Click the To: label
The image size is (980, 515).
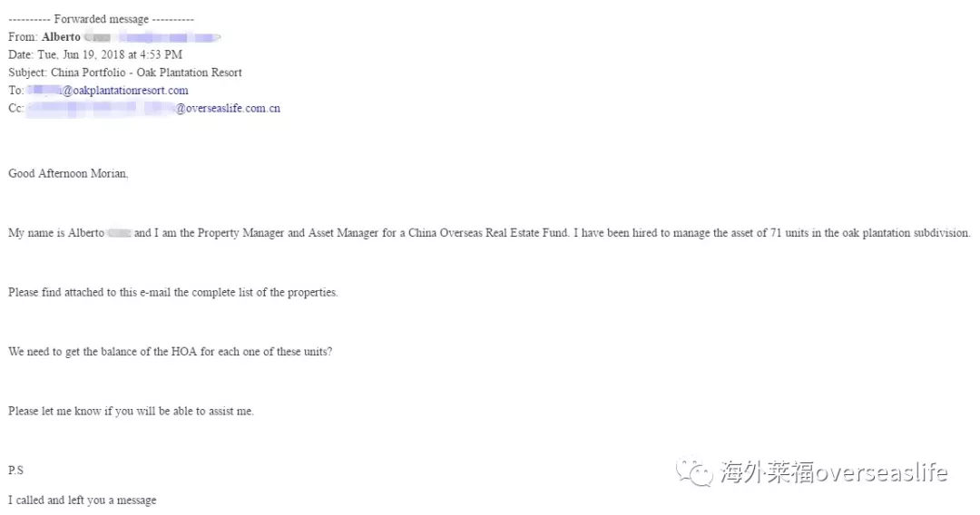[15, 91]
